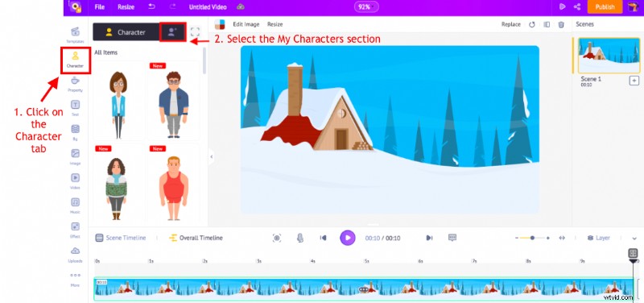Switch to Scene Timeline
The width and height of the screenshot is (644, 303).
pos(121,238)
